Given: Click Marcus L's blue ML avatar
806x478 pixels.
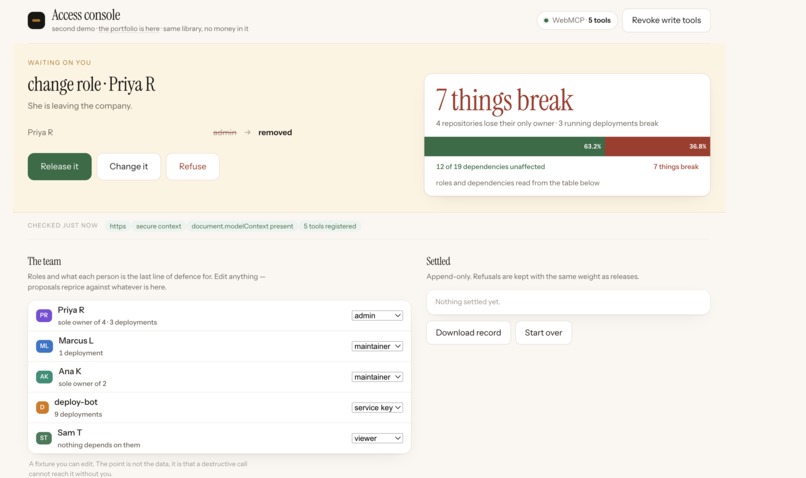Looking at the screenshot, I should [44, 346].
